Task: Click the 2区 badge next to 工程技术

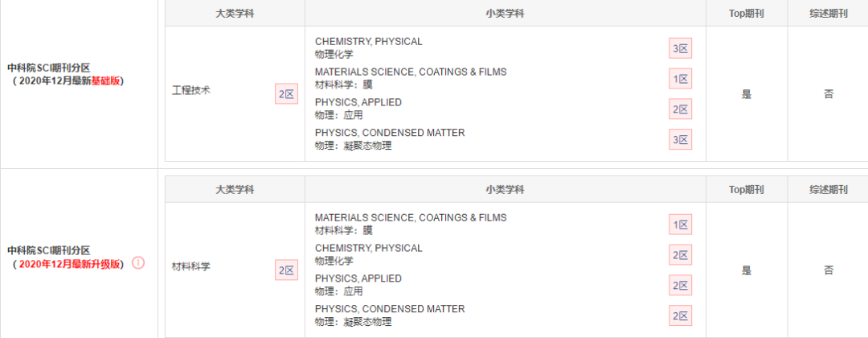Action: (x=286, y=94)
